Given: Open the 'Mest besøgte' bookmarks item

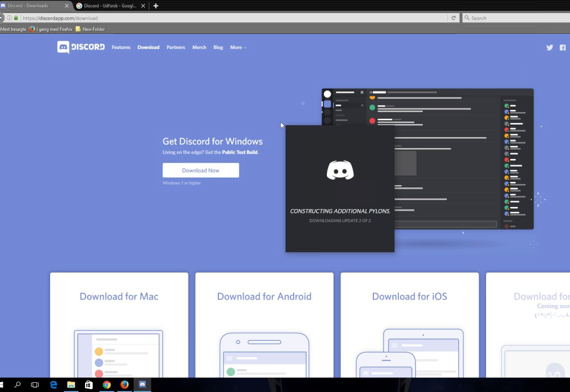Looking at the screenshot, I should (x=13, y=29).
